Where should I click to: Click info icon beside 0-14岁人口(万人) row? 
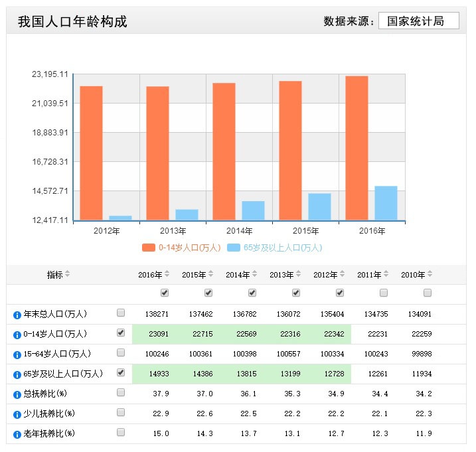[x=18, y=334]
